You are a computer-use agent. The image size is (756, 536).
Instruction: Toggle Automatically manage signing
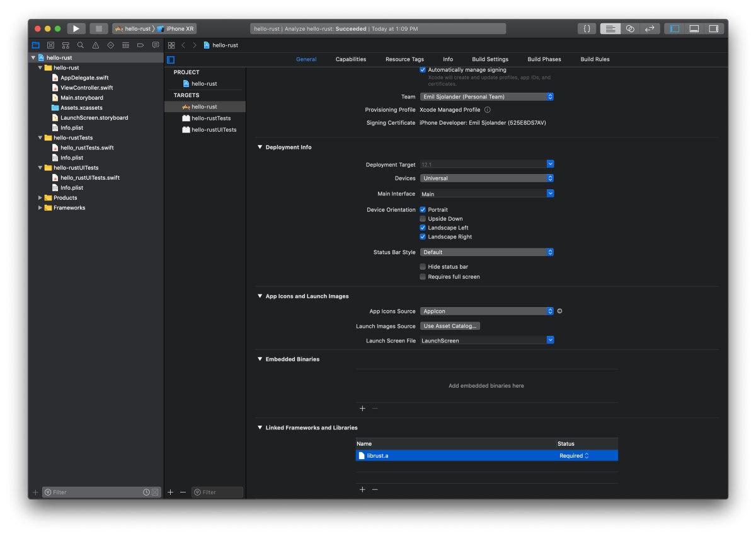pyautogui.click(x=423, y=70)
